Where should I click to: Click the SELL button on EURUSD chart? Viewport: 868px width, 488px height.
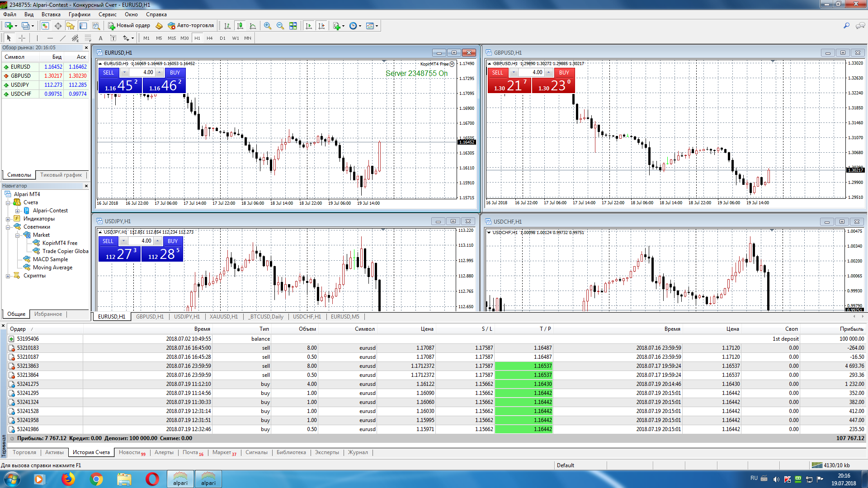pyautogui.click(x=108, y=73)
